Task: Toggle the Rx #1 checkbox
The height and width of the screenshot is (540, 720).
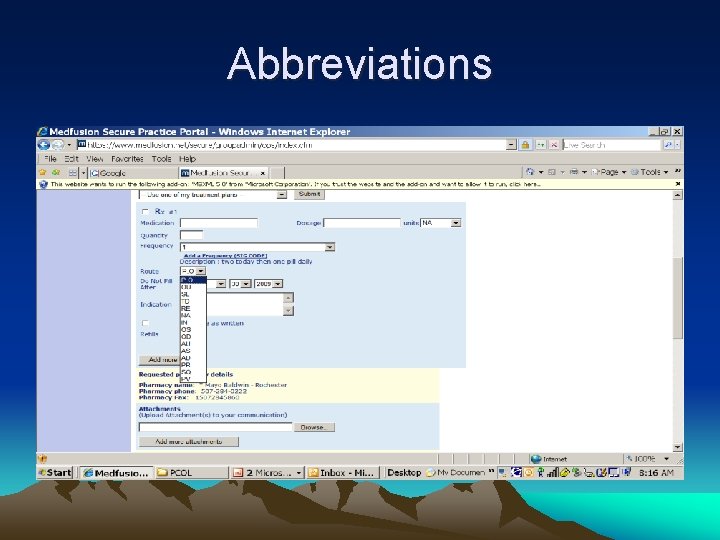Action: coord(145,212)
